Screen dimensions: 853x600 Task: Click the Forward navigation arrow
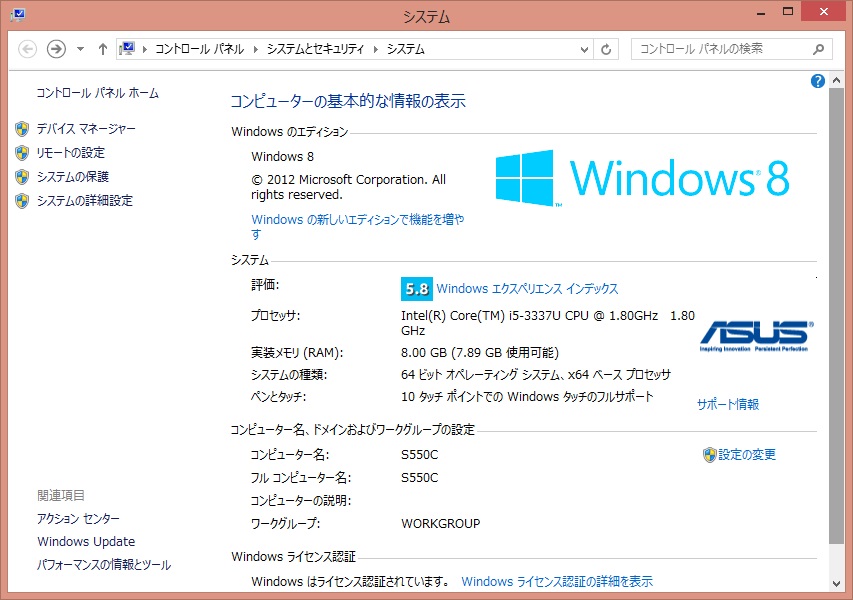pos(56,49)
